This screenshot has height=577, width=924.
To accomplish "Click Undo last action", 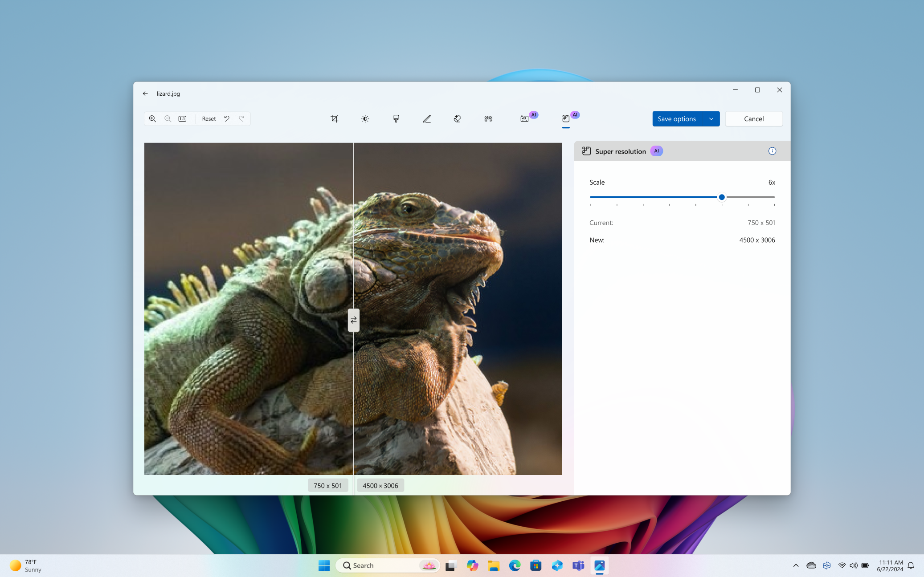I will click(227, 118).
